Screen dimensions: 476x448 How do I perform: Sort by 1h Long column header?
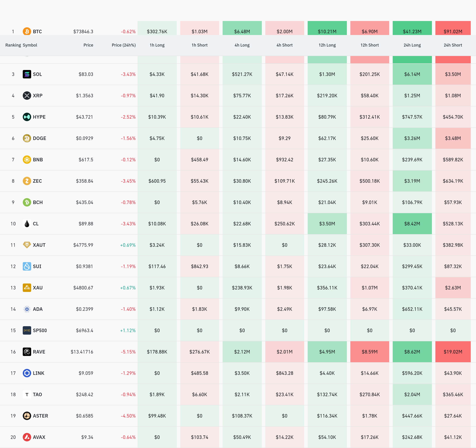pyautogui.click(x=157, y=45)
